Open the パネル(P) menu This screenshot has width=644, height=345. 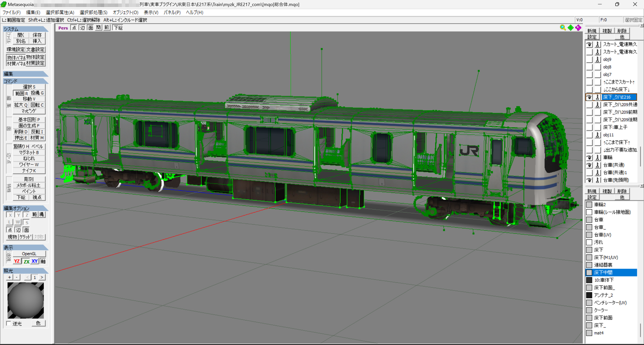172,12
